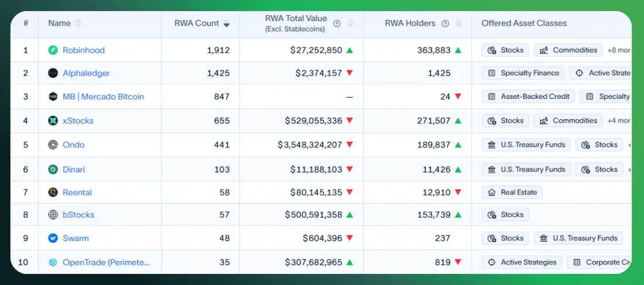Image resolution: width=644 pixels, height=285 pixels.
Task: Click U.S. Treasury Funds tag in Swarm row
Action: (x=578, y=238)
